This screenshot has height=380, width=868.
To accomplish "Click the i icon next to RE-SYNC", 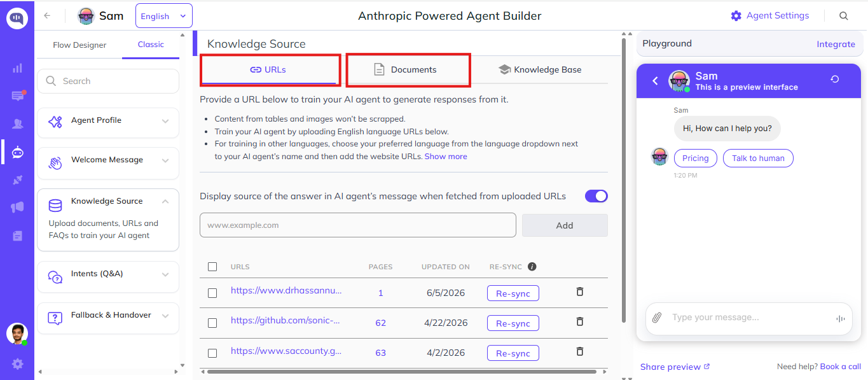I will [x=532, y=267].
